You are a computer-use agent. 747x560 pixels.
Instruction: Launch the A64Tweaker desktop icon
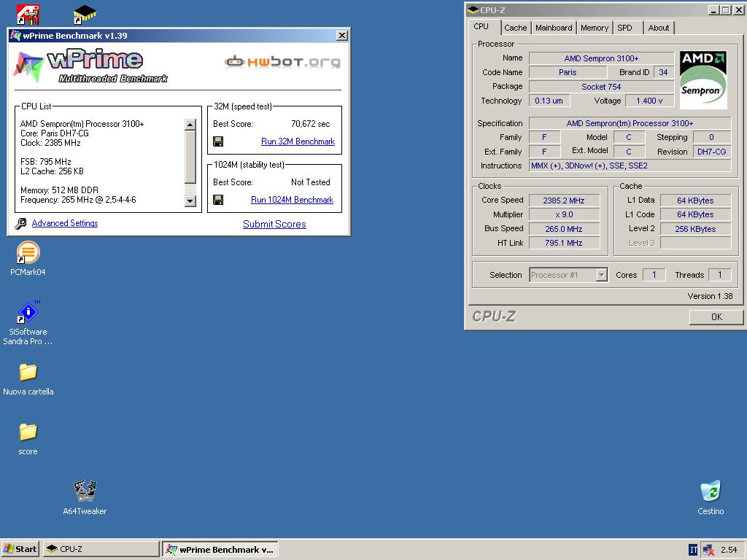click(85, 491)
